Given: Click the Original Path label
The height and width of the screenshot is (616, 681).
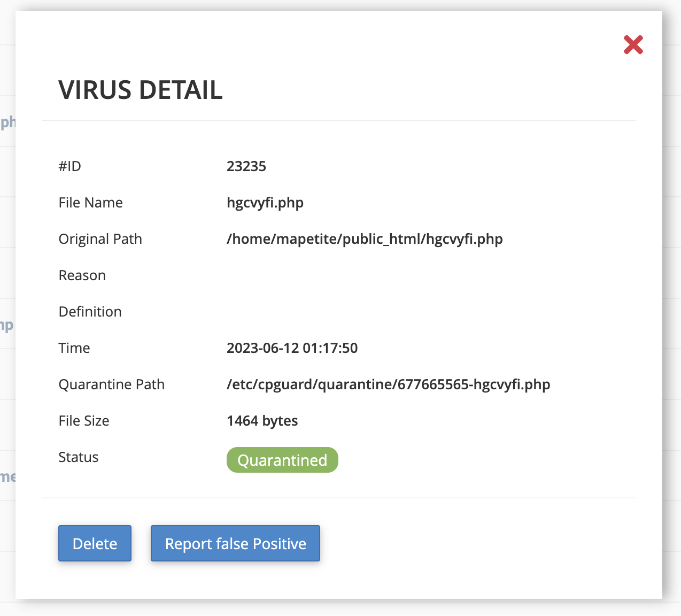Looking at the screenshot, I should [x=100, y=239].
